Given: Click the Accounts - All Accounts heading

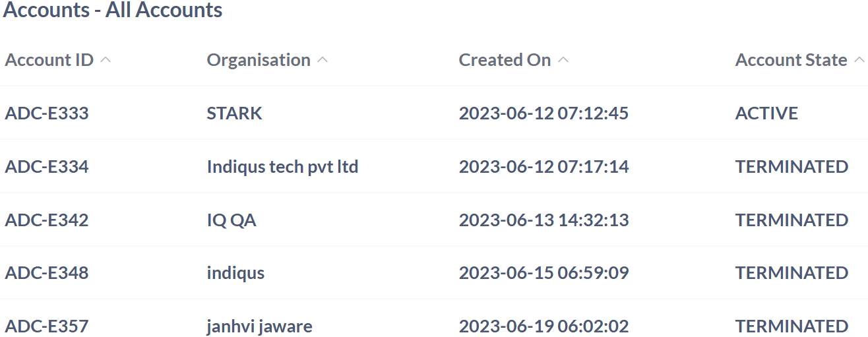Looking at the screenshot, I should [x=113, y=11].
